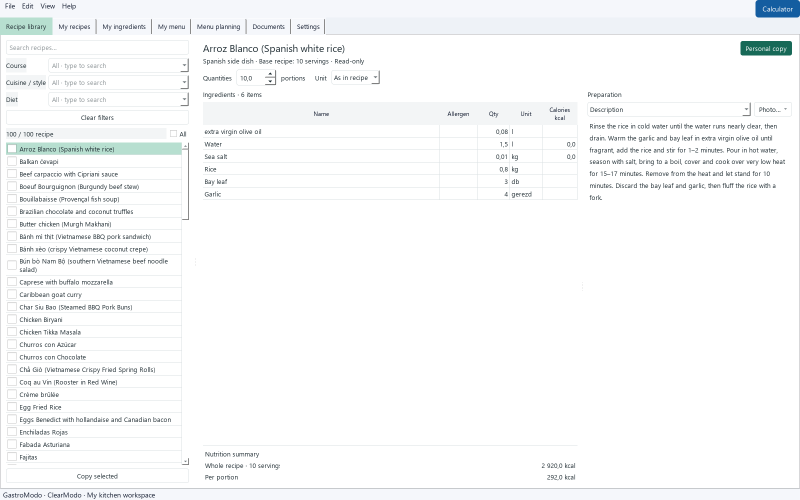This screenshot has height=500, width=800.
Task: Check the Butter chicken (Murgh Makhani) checkbox
Action: click(12, 224)
